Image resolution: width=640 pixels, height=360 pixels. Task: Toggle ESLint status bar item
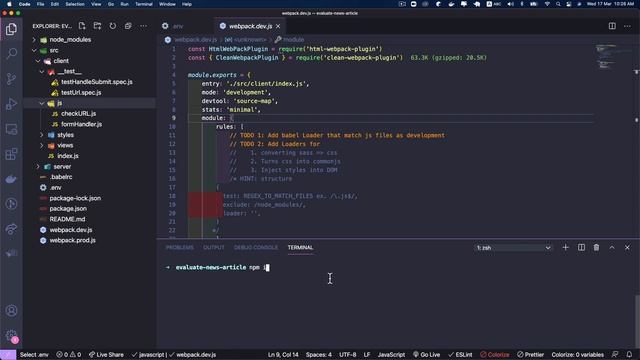pyautogui.click(x=460, y=354)
